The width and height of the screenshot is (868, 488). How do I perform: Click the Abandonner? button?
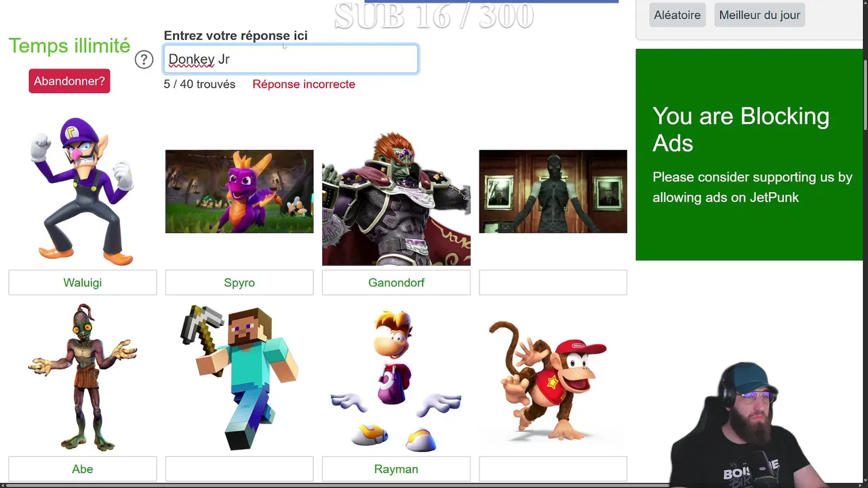(69, 81)
